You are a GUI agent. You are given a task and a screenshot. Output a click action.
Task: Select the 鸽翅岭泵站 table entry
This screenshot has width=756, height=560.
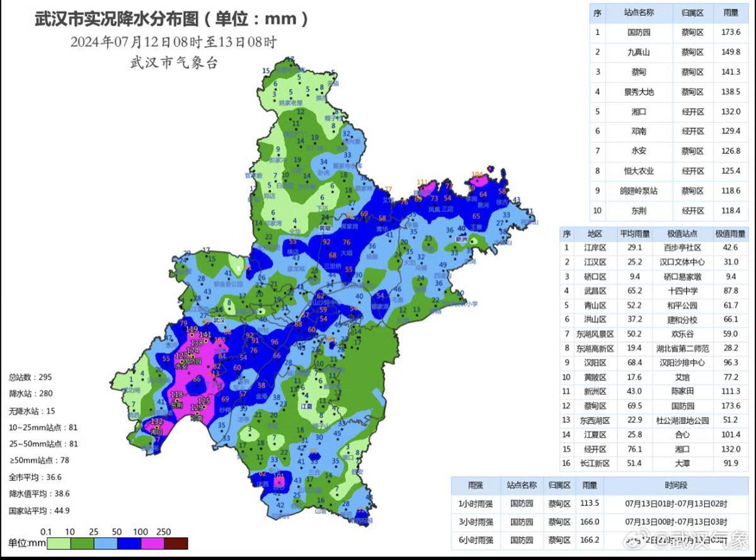(639, 190)
